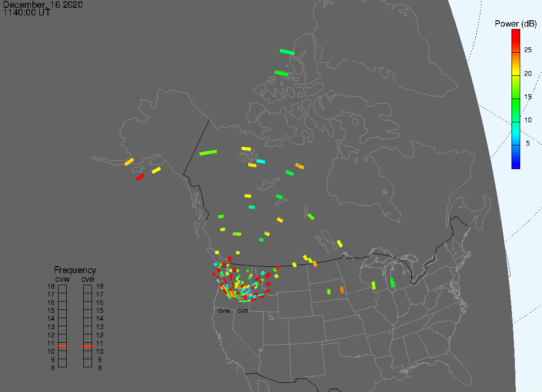
Task: Click the cve radar label on the map
Action: click(242, 311)
